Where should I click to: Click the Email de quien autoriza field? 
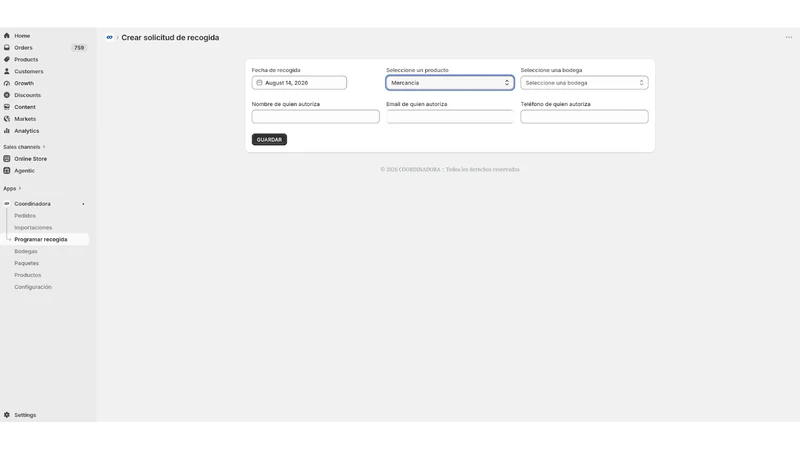(x=449, y=117)
